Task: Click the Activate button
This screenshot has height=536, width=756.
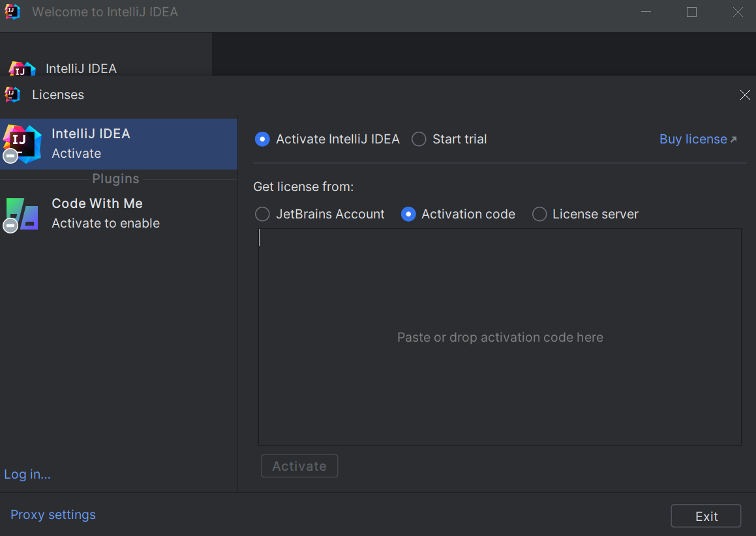Action: (299, 466)
